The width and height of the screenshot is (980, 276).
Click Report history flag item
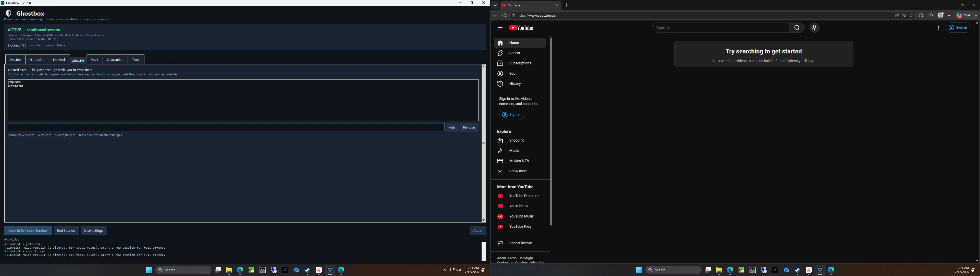520,243
